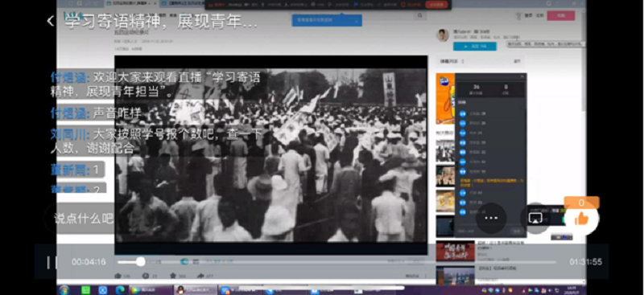
Task: Go back using the top-left chevron
Action: pos(50,22)
